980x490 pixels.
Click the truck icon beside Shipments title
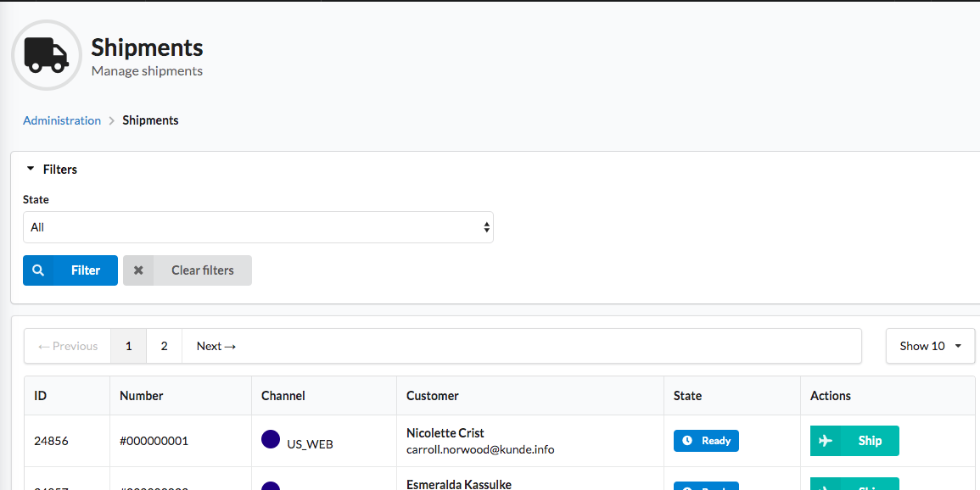pos(47,55)
